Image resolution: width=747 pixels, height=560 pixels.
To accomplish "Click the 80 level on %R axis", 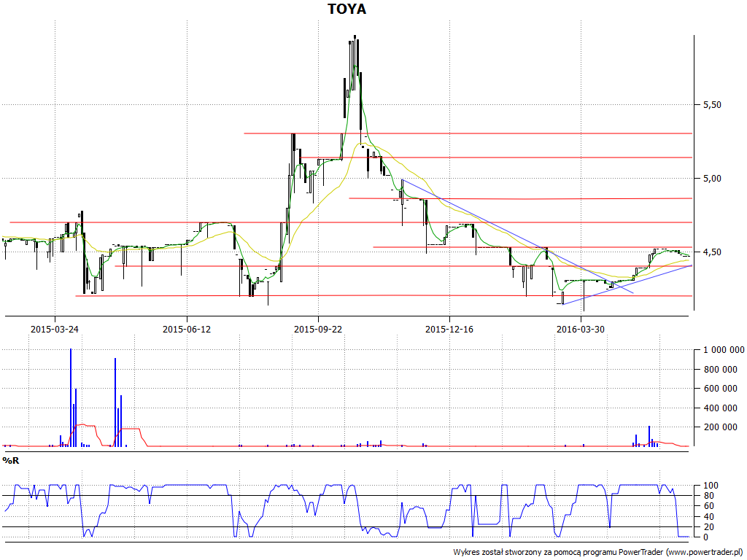I will click(x=708, y=496).
